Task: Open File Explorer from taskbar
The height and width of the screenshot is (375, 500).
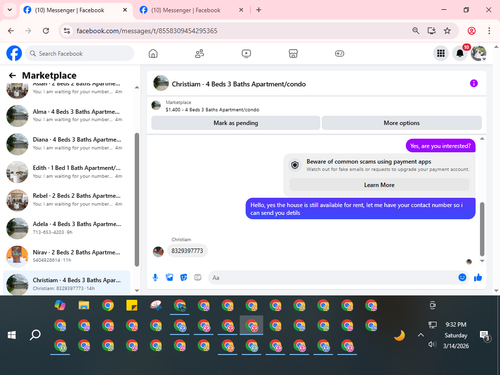Action: (84, 305)
